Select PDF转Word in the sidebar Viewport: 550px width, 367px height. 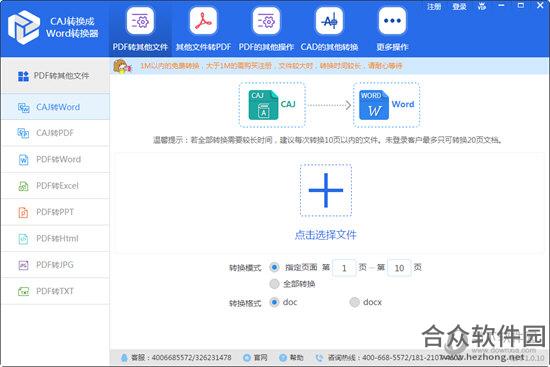coord(55,160)
